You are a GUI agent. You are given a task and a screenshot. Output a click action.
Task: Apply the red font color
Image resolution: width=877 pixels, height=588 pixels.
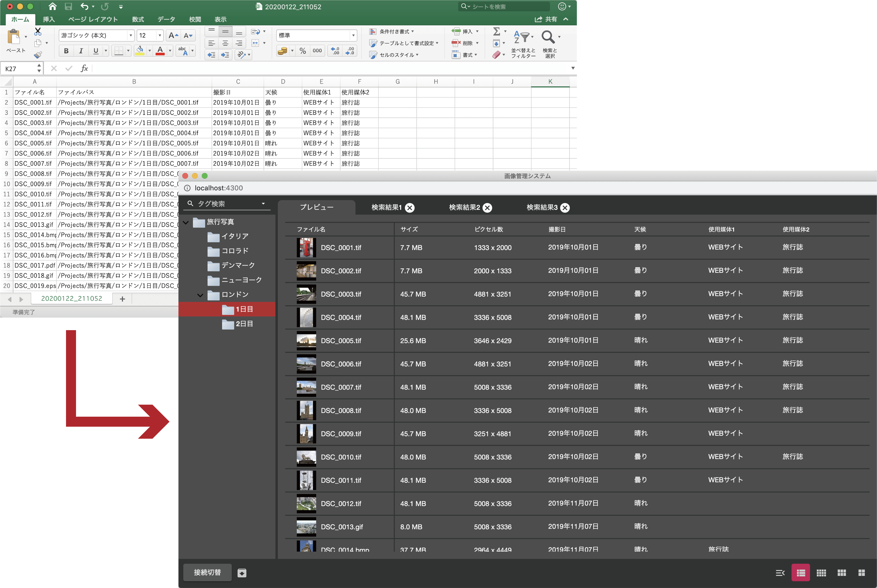(x=160, y=51)
